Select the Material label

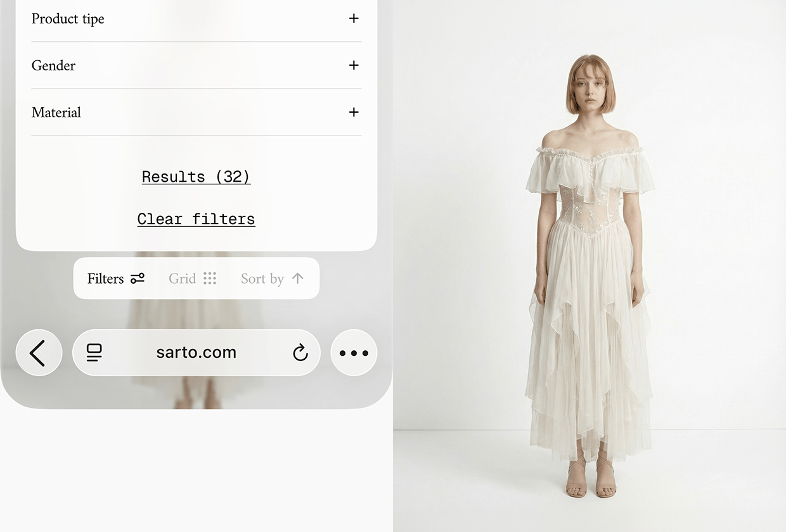point(56,112)
